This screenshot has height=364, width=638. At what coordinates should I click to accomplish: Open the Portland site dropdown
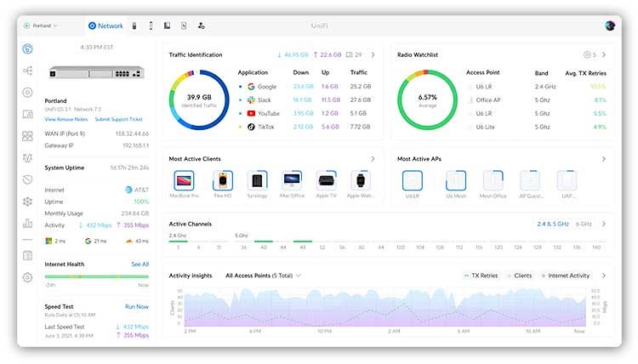pyautogui.click(x=41, y=26)
